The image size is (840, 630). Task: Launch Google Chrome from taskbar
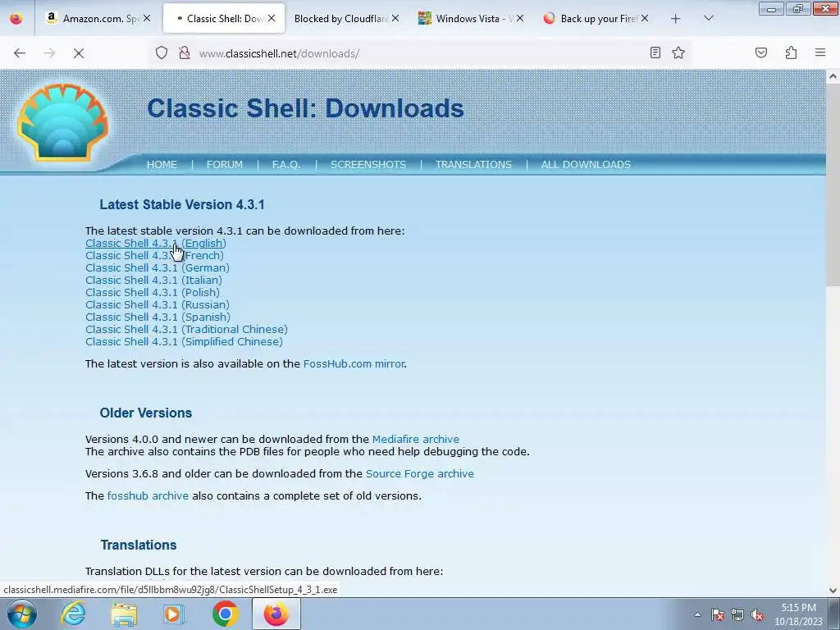coord(225,614)
